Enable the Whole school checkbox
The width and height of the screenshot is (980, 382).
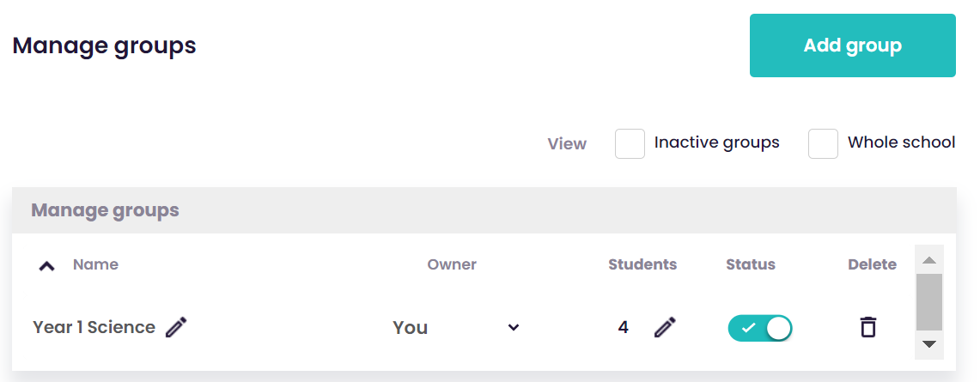823,143
